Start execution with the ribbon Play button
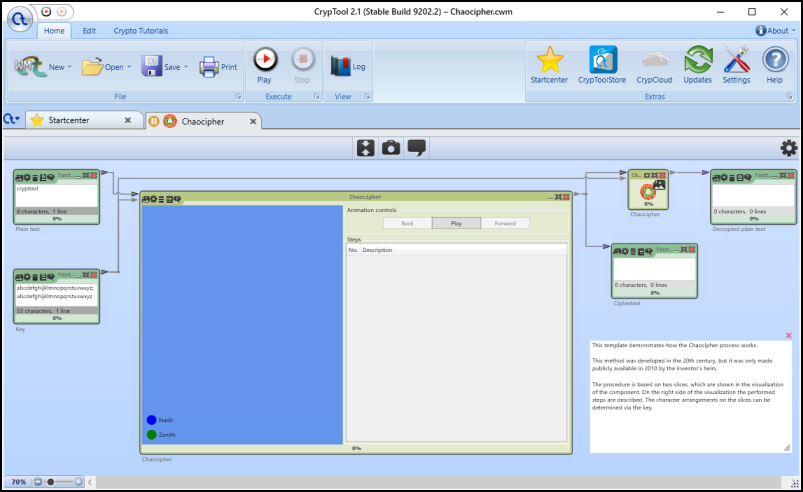Viewport: 803px width, 492px height. (265, 65)
